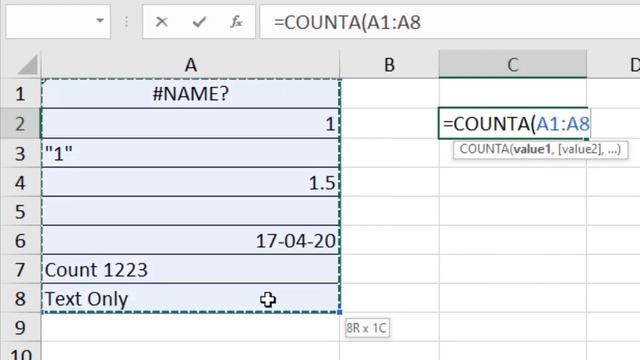Image resolution: width=640 pixels, height=360 pixels.
Task: Select row 6 header
Action: (20, 240)
